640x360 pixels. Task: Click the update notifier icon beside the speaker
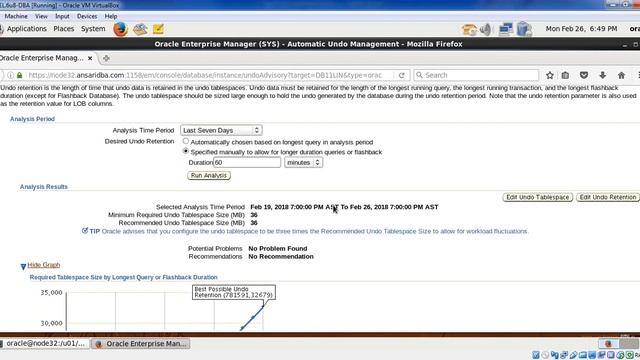(469, 29)
